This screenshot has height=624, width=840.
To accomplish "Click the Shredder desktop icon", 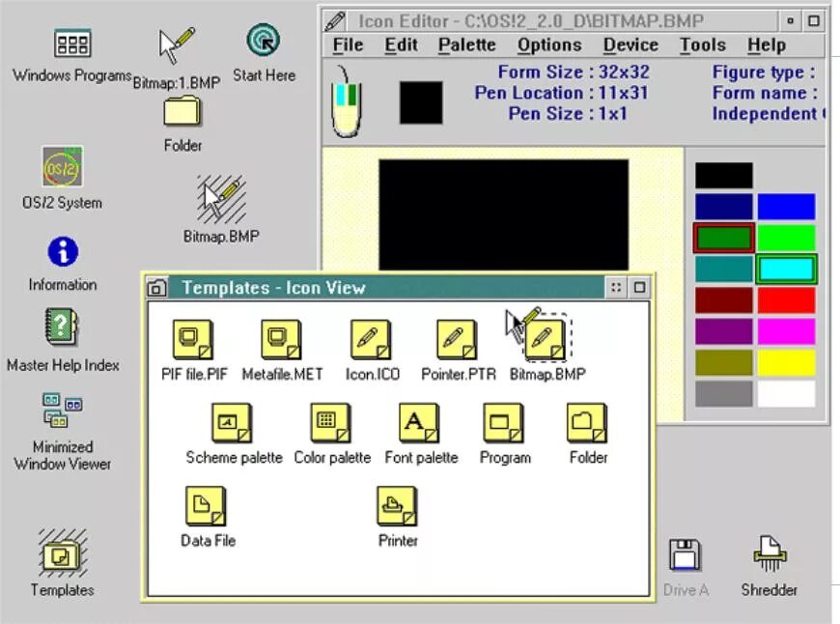I will (x=770, y=554).
